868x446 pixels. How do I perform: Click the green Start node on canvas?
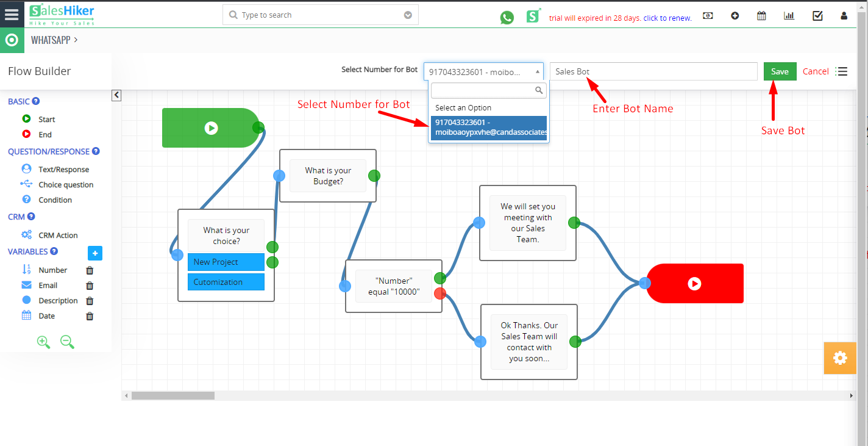tap(211, 128)
